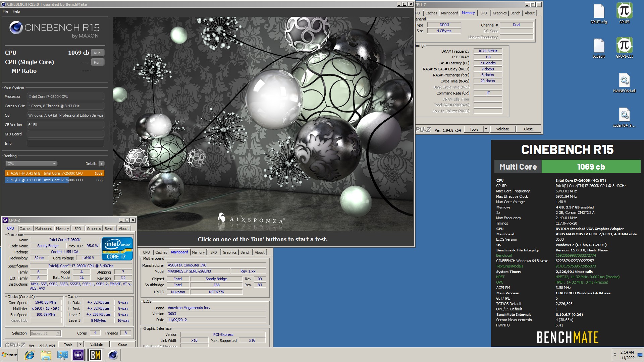Click the system clock in tray
Screen dimensions: 644x362
click(627, 355)
